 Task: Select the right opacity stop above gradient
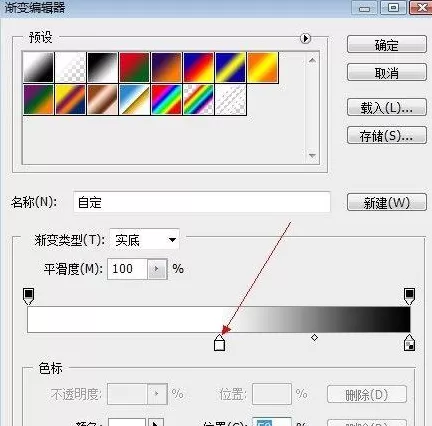[409, 296]
